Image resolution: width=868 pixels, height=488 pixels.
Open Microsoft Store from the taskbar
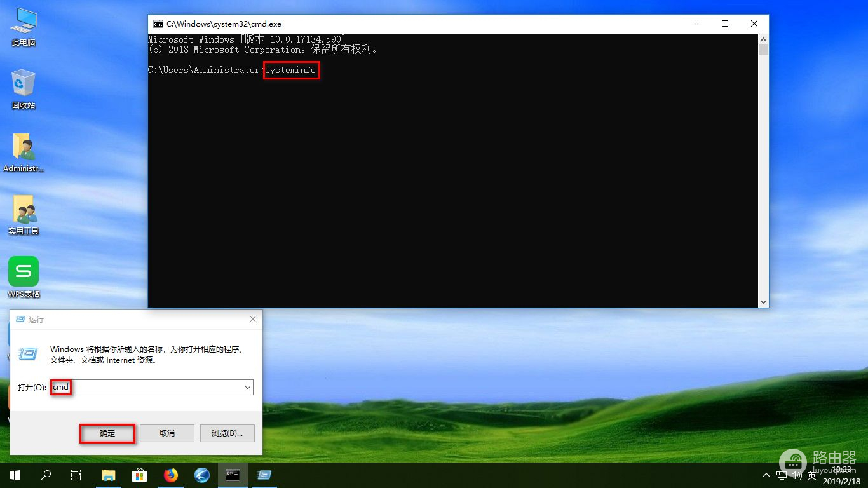[x=140, y=475]
